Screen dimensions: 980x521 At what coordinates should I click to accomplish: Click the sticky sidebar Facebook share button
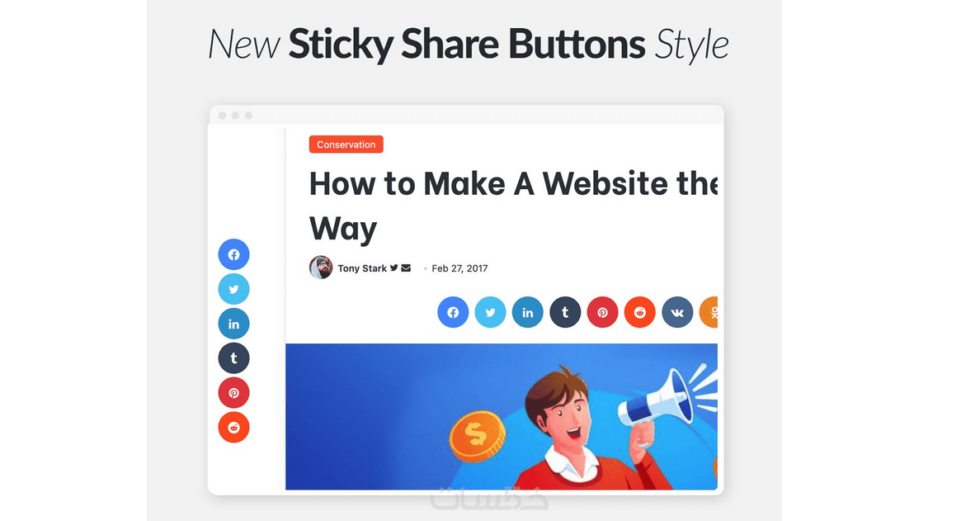(x=233, y=254)
